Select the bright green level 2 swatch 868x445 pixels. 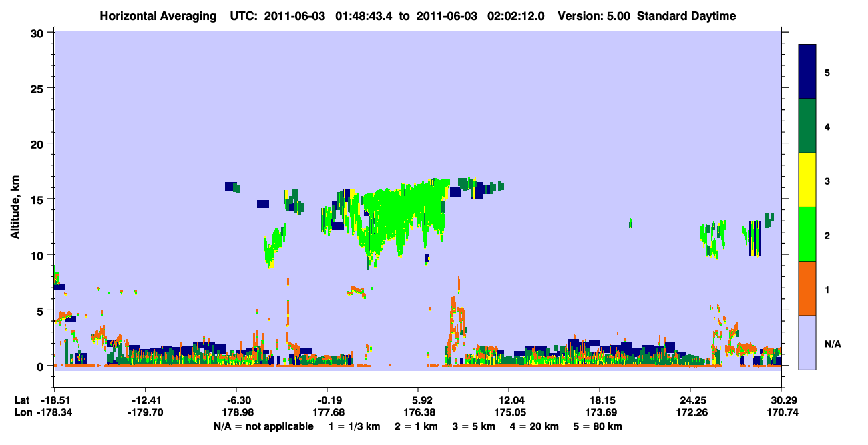point(807,234)
